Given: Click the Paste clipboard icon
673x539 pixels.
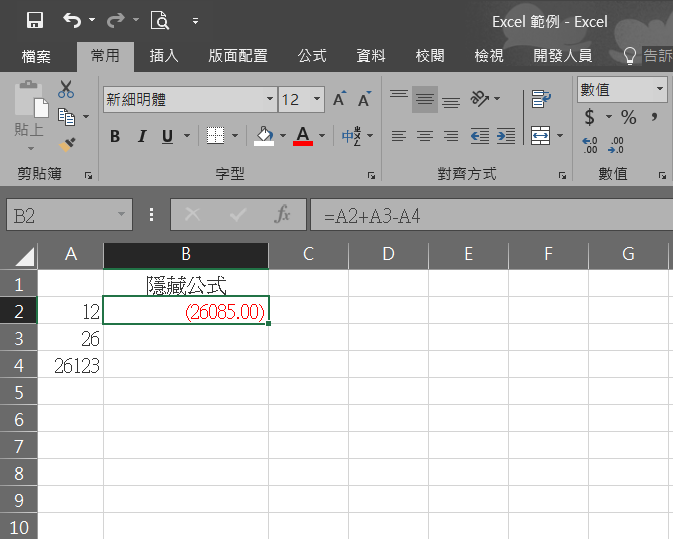Looking at the screenshot, I should [x=31, y=100].
